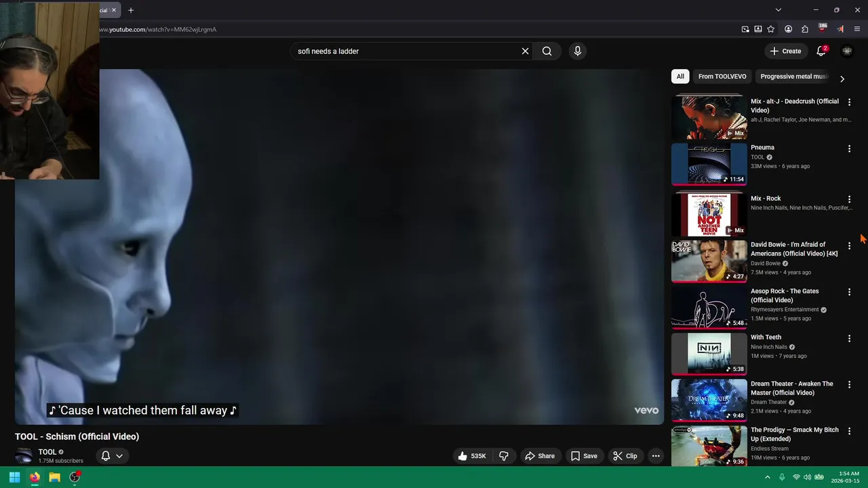Screen dimensions: 868x488
Task: Start voice search with the microphone icon
Action: pyautogui.click(x=577, y=51)
